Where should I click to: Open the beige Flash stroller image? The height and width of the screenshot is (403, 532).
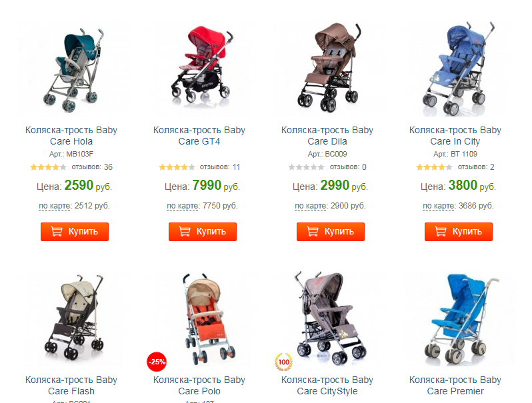click(73, 317)
